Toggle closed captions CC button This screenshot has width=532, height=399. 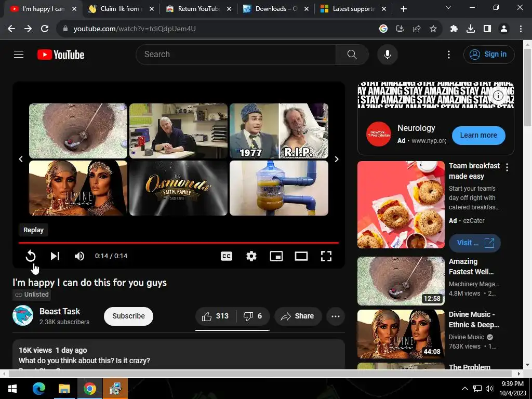[x=227, y=256]
